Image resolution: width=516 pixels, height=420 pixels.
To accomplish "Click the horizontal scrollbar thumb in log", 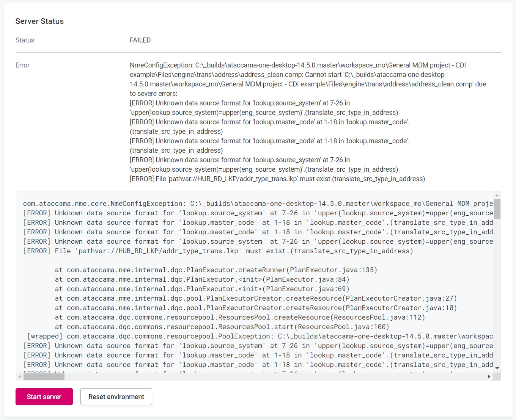I will point(44,376).
